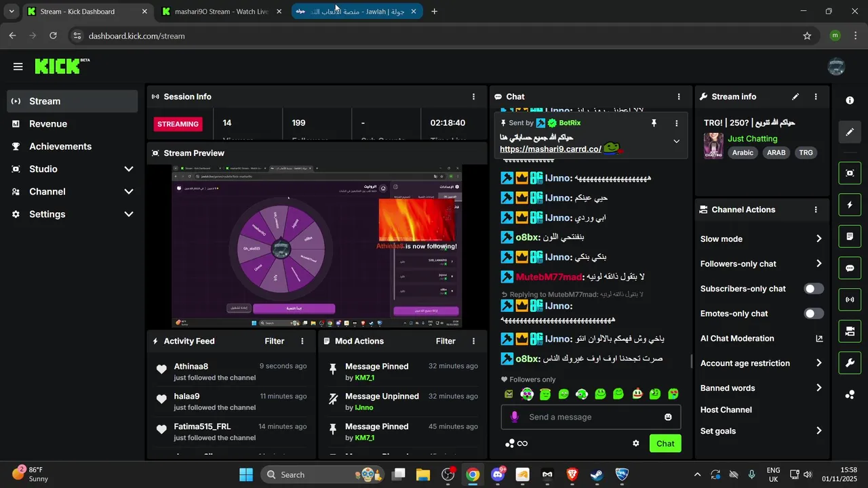Screen dimensions: 868x488
Task: Click the three-dots cluster icon in the right rail
Action: point(850,394)
